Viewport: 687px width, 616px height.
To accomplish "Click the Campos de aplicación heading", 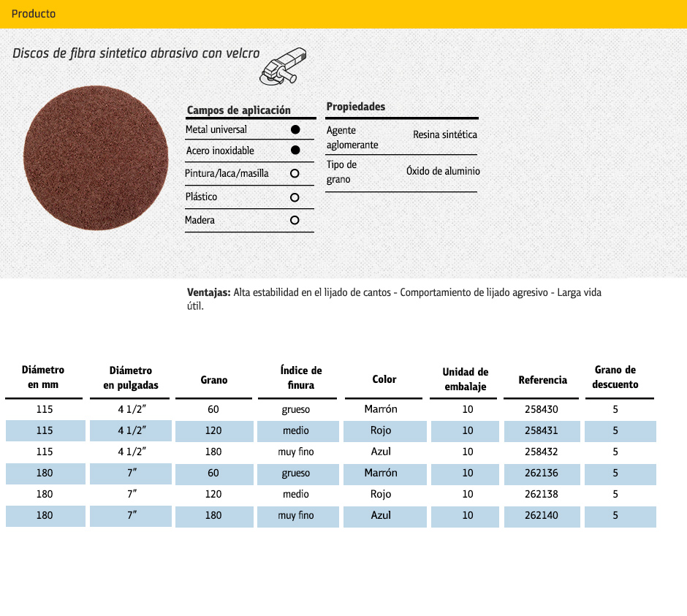I will [238, 110].
